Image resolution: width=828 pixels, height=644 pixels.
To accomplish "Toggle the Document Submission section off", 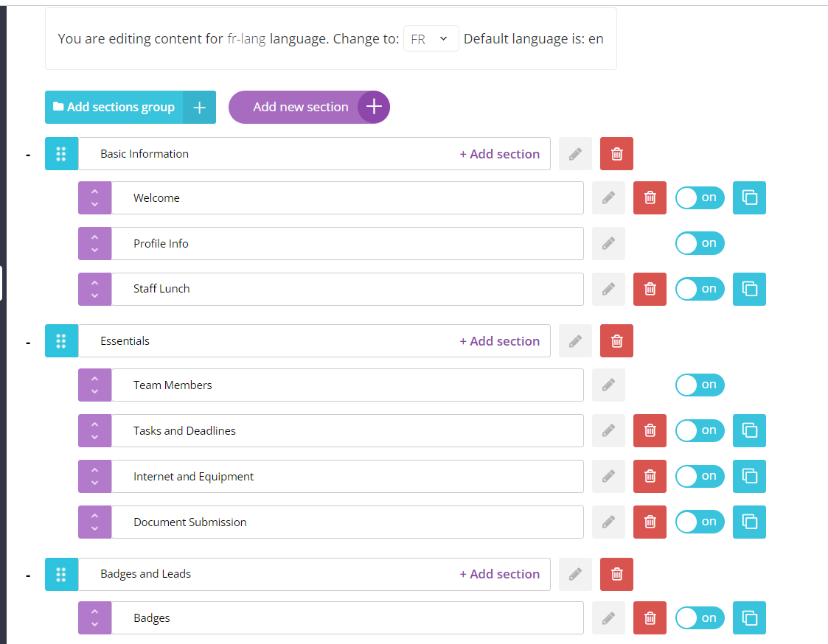I will [x=700, y=522].
